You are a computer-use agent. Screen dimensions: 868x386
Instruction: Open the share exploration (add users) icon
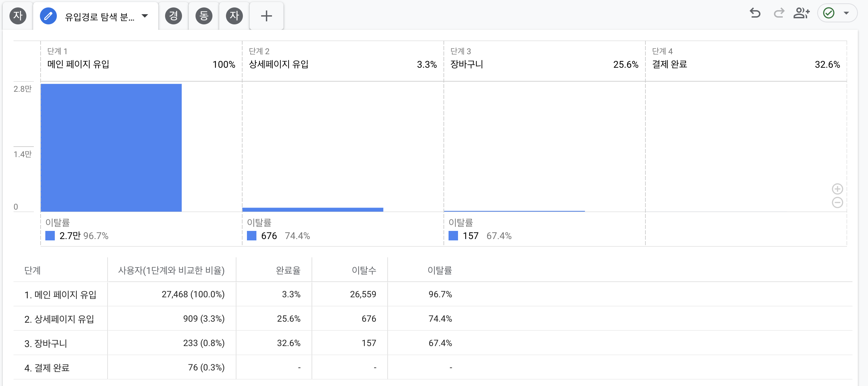pyautogui.click(x=801, y=13)
